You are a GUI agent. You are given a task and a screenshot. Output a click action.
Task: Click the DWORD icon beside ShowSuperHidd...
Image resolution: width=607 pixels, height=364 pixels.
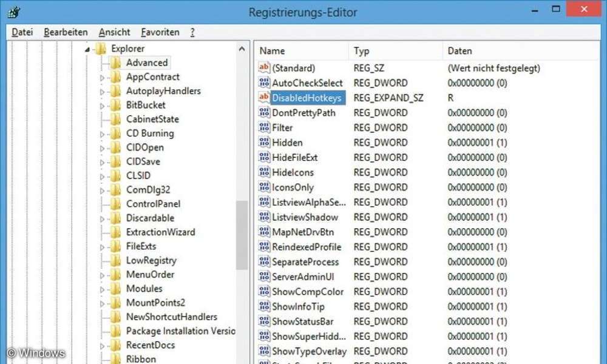point(264,336)
